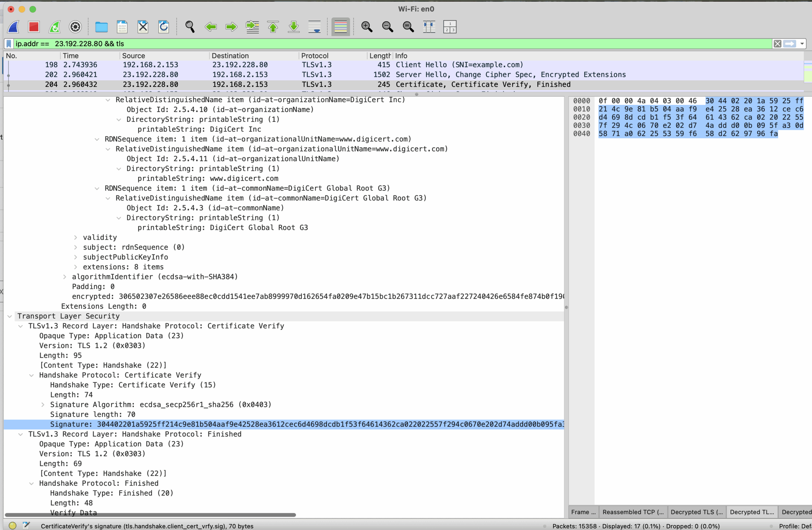Viewport: 812px width, 530px height.
Task: Collapse Transport Layer Security section
Action: [x=10, y=316]
